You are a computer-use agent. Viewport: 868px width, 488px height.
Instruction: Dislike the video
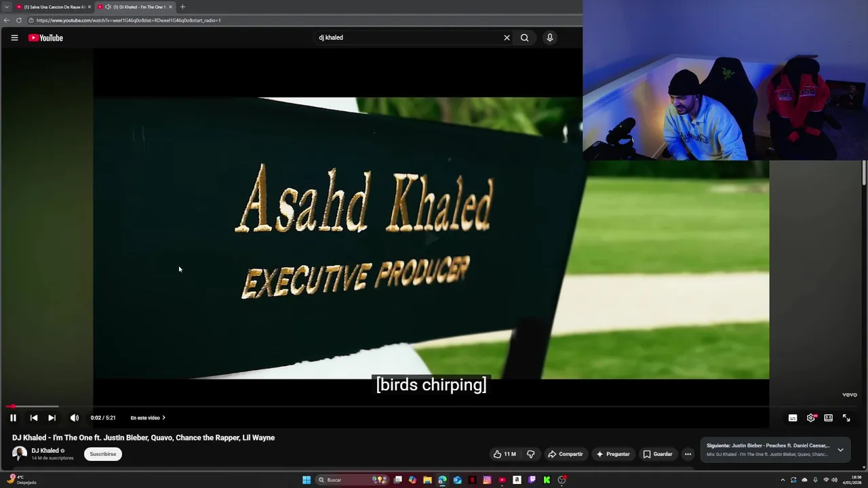pyautogui.click(x=531, y=454)
